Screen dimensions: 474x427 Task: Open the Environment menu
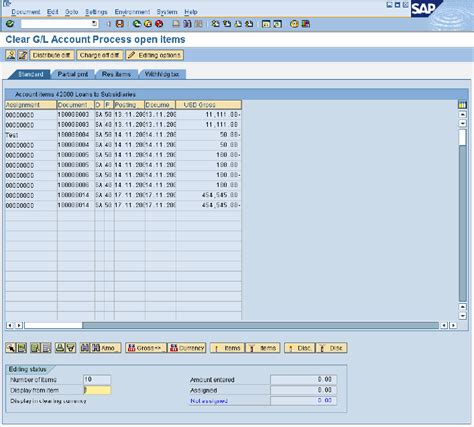point(132,12)
